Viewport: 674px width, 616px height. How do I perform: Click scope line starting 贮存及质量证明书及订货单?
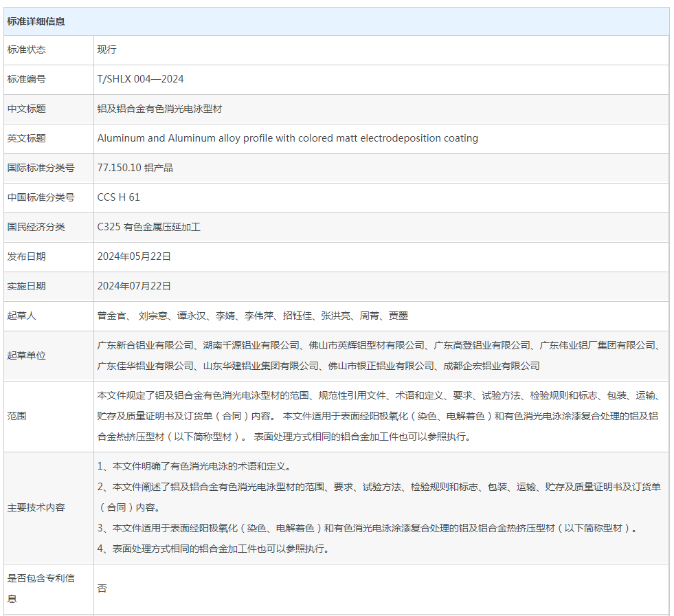pyautogui.click(x=377, y=417)
